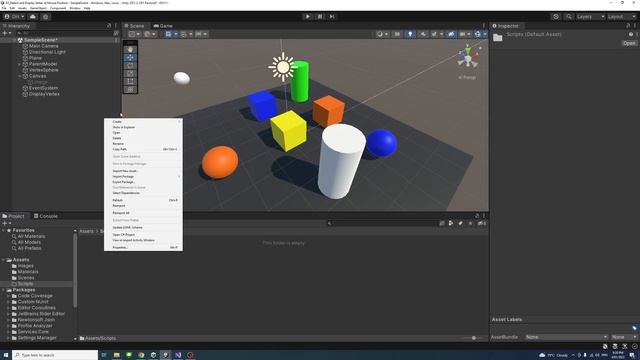The height and width of the screenshot is (360, 640).
Task: Click Project panel add plus button
Action: tap(5, 223)
